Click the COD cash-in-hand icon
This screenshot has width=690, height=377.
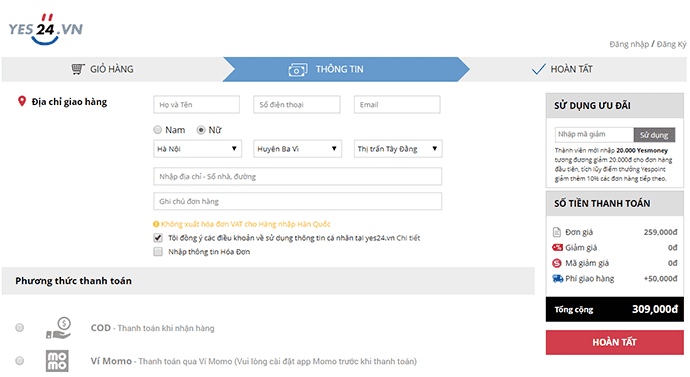click(58, 328)
